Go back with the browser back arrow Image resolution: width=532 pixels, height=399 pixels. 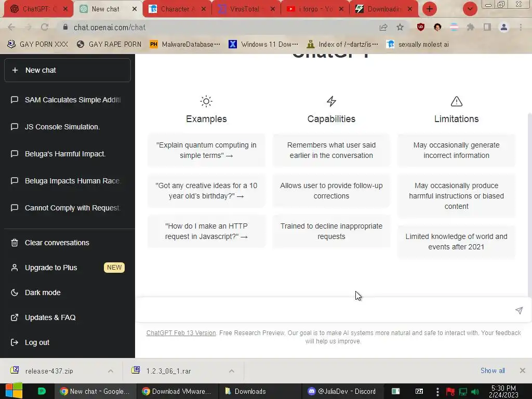(11, 27)
